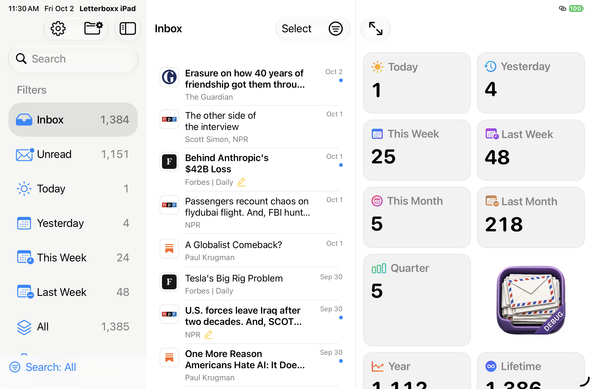Click bookmark avatar beside Globalist Comeback
Viewport: 592px width, 389px height.
point(169,249)
